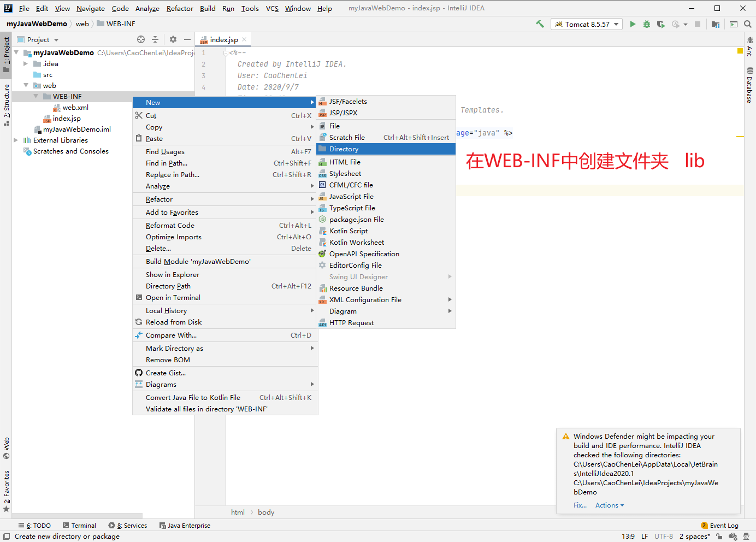Select Find Usages in context menu
756x542 pixels.
point(225,152)
